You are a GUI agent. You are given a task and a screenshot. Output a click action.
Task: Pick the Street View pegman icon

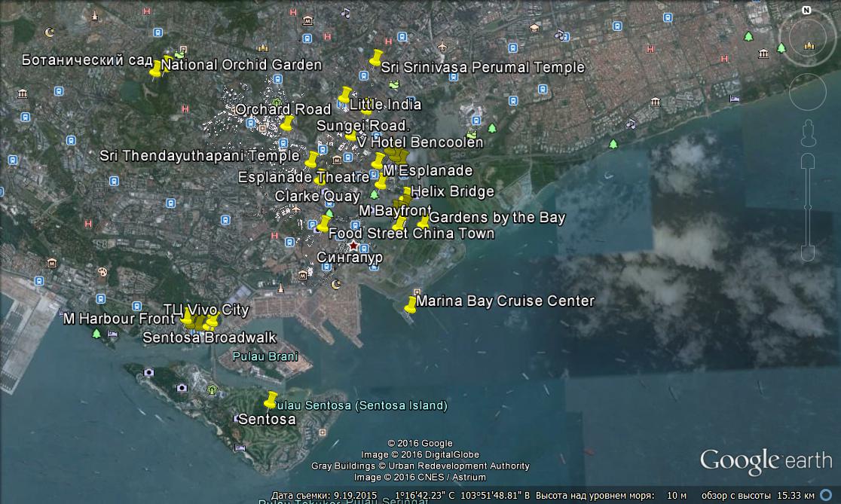(x=809, y=133)
